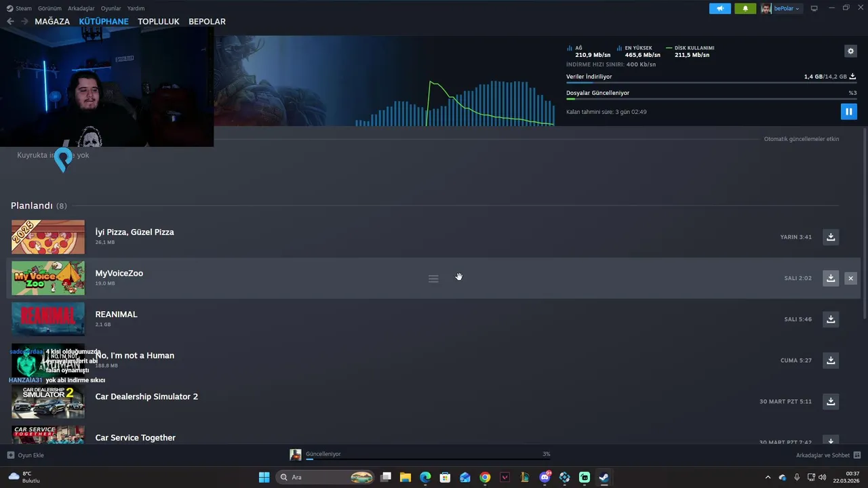Image resolution: width=868 pixels, height=488 pixels.
Task: Click the Dosyalar Güncelleniyor progress bar
Action: (711, 99)
